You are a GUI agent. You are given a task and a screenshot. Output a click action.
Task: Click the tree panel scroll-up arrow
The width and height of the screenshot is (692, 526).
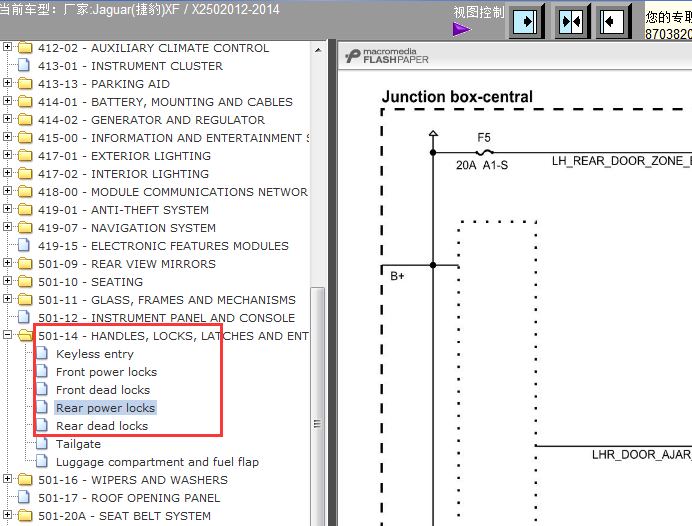coord(318,50)
